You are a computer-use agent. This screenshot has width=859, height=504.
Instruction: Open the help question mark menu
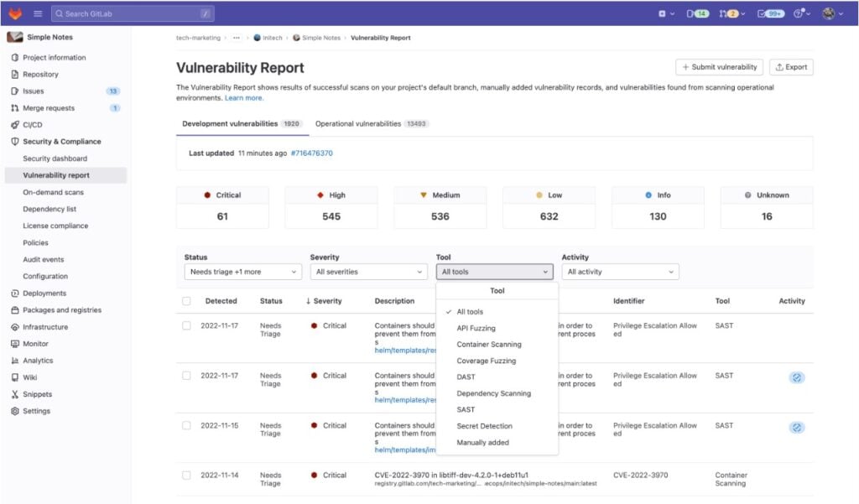[x=801, y=13]
